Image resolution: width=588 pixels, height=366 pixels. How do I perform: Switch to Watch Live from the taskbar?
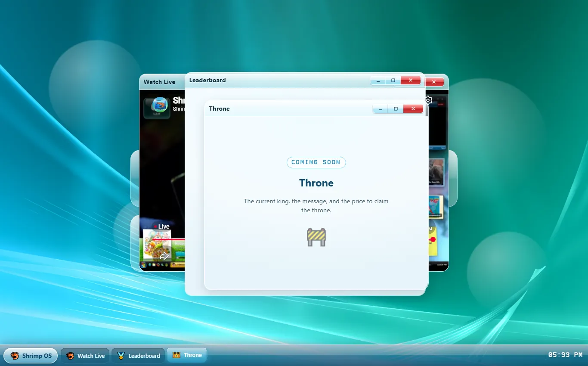coord(85,356)
